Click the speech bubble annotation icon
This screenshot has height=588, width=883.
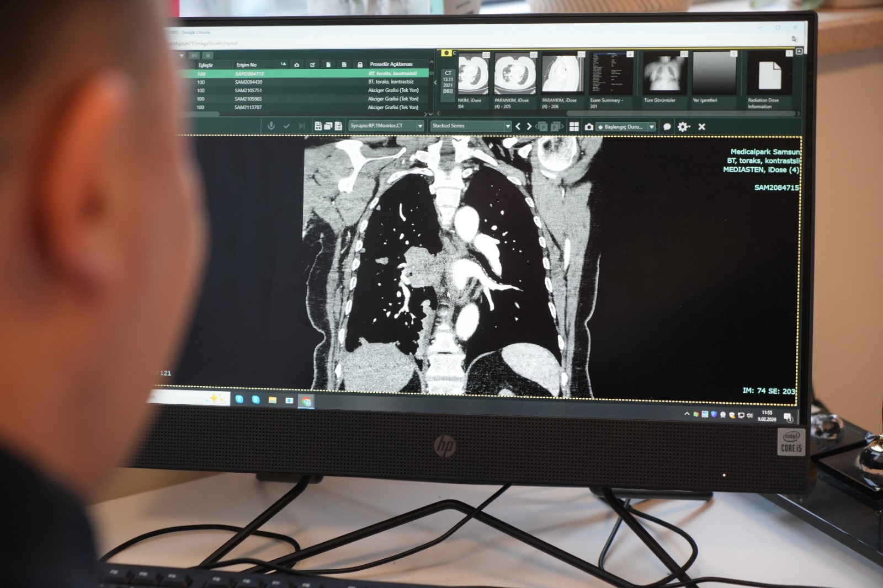pyautogui.click(x=667, y=127)
